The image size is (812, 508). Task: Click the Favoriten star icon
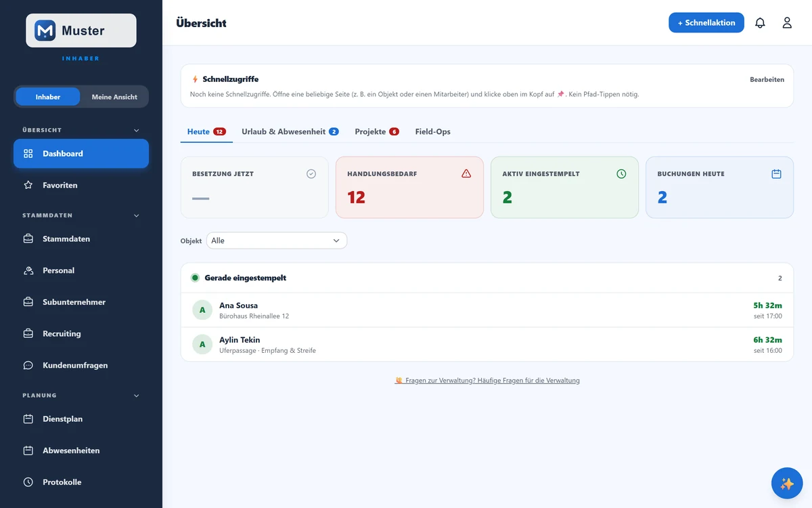tap(28, 185)
